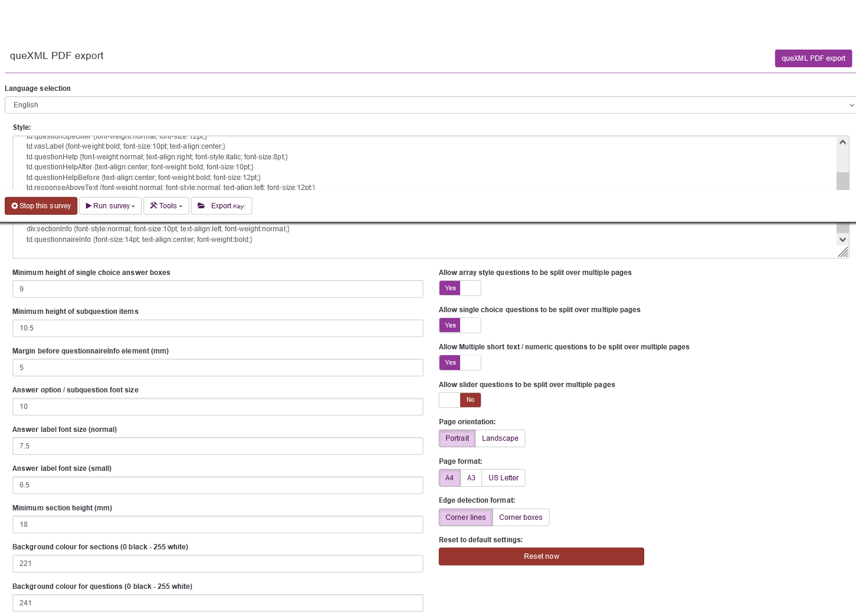The image size is (856, 616).
Task: Focus Answer label font size (small) field
Action: coord(218,485)
